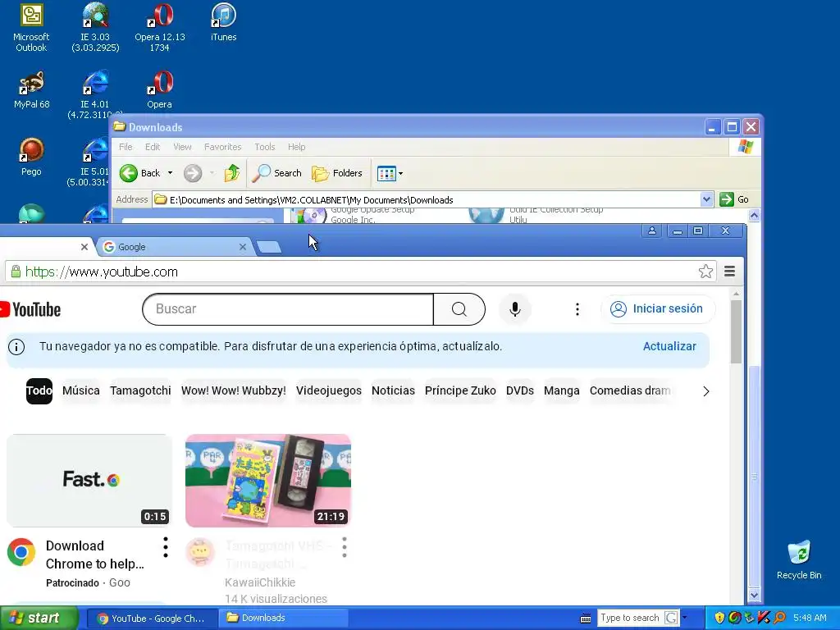
Task: Launch the iTunes desktop icon
Action: (223, 22)
